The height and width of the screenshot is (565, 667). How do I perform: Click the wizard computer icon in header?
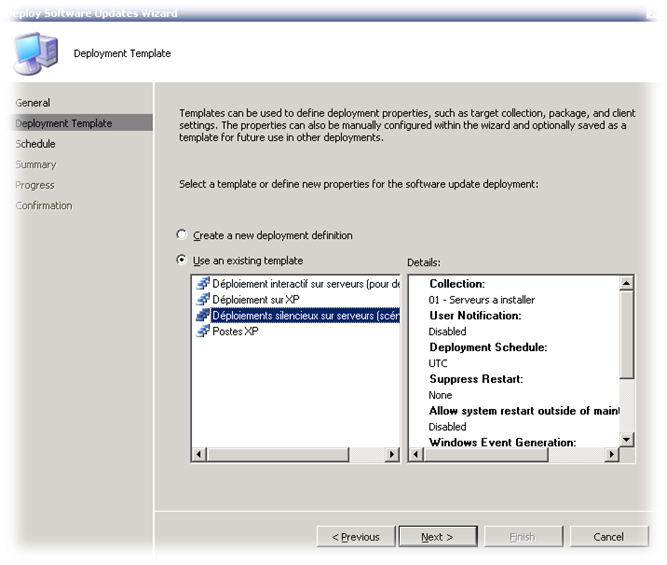tap(35, 52)
